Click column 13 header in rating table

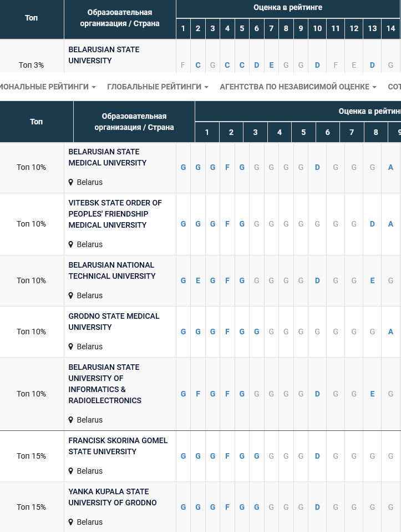pyautogui.click(x=372, y=28)
